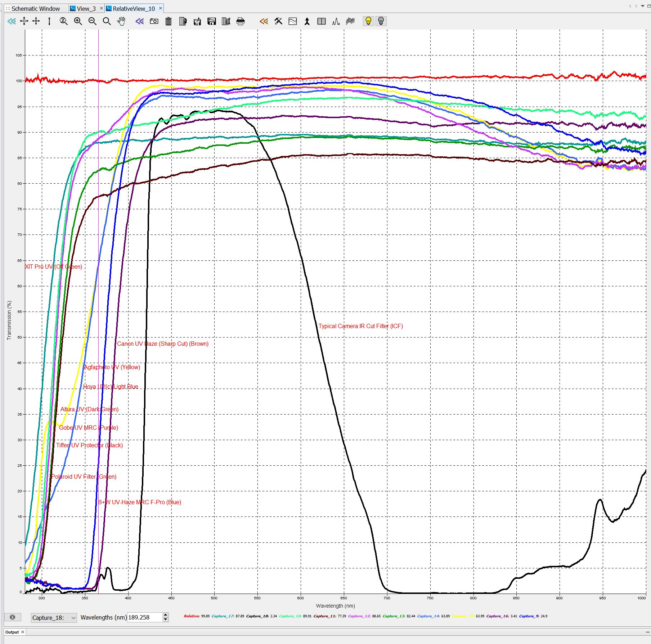Click the overlay files delete icon
Screen dimensions: 651x644
coord(226,21)
